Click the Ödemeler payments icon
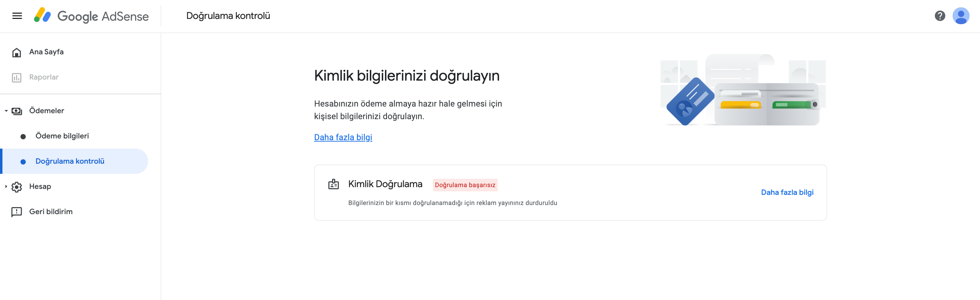980x300 pixels. click(x=16, y=111)
